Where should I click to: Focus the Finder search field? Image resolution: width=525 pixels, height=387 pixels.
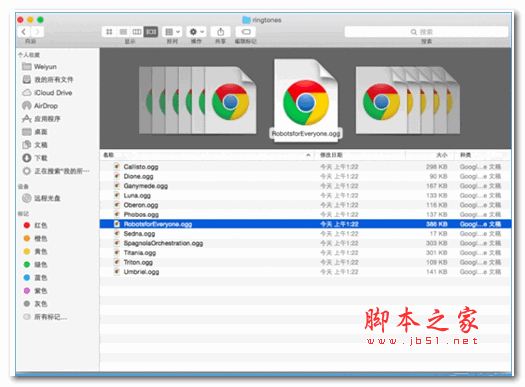click(426, 32)
